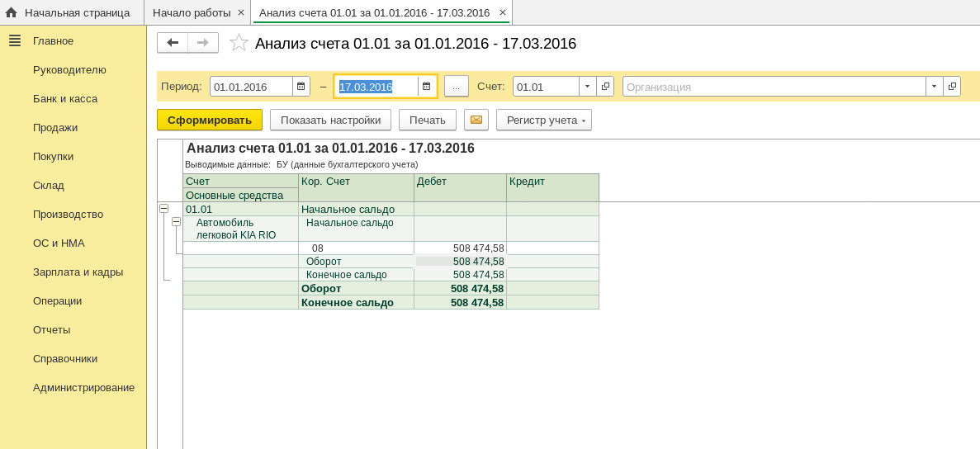Open the ОС и НМА section
This screenshot has width=980, height=449.
tap(59, 243)
